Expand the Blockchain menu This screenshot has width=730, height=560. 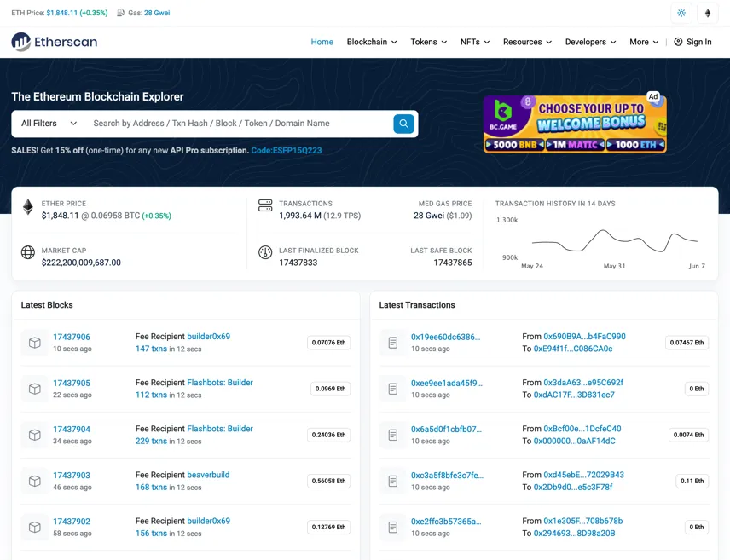click(372, 42)
